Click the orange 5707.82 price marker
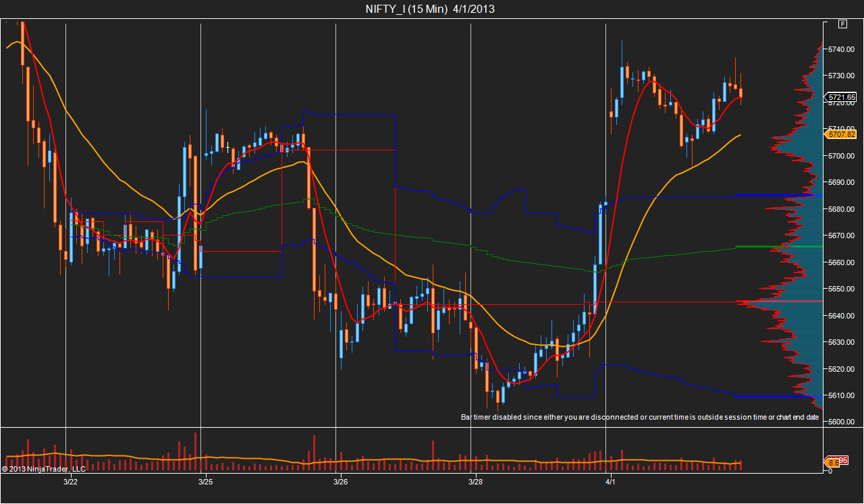This screenshot has width=864, height=504. (842, 134)
